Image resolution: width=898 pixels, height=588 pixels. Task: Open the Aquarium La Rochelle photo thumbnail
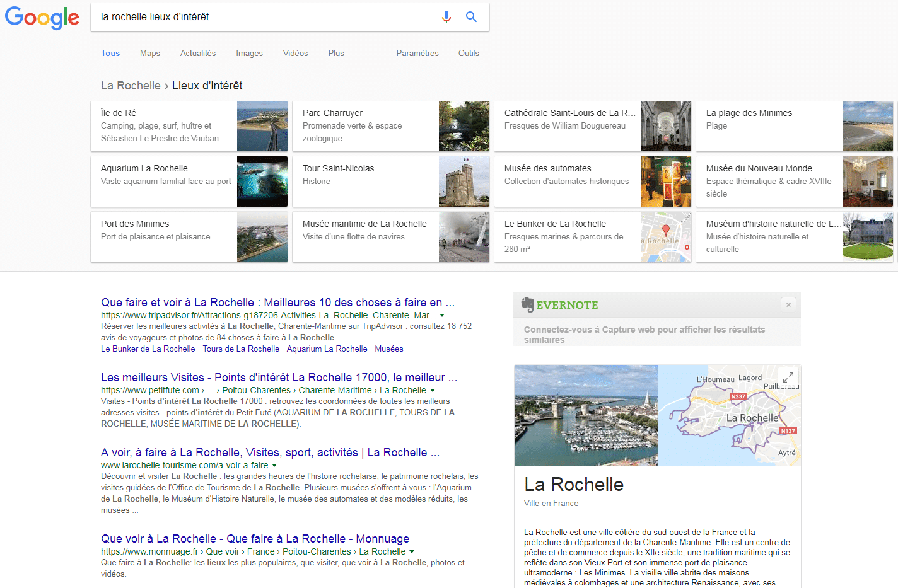(262, 182)
